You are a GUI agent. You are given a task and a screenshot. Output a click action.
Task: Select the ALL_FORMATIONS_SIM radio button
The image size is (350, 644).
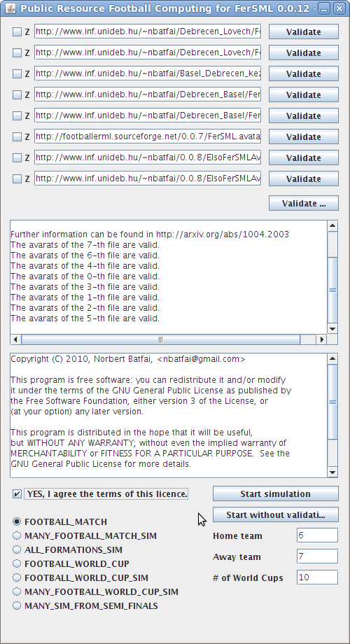pyautogui.click(x=17, y=549)
